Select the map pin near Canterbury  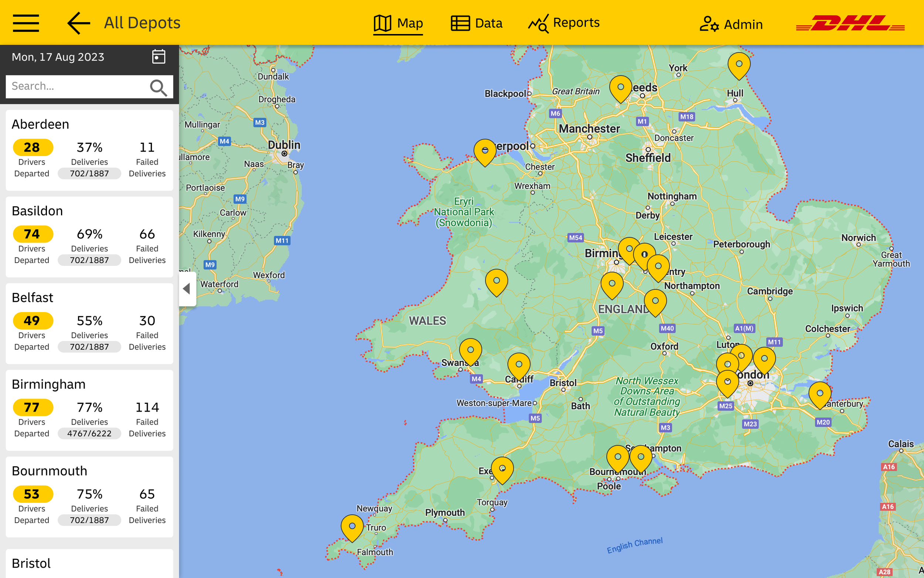(x=820, y=394)
